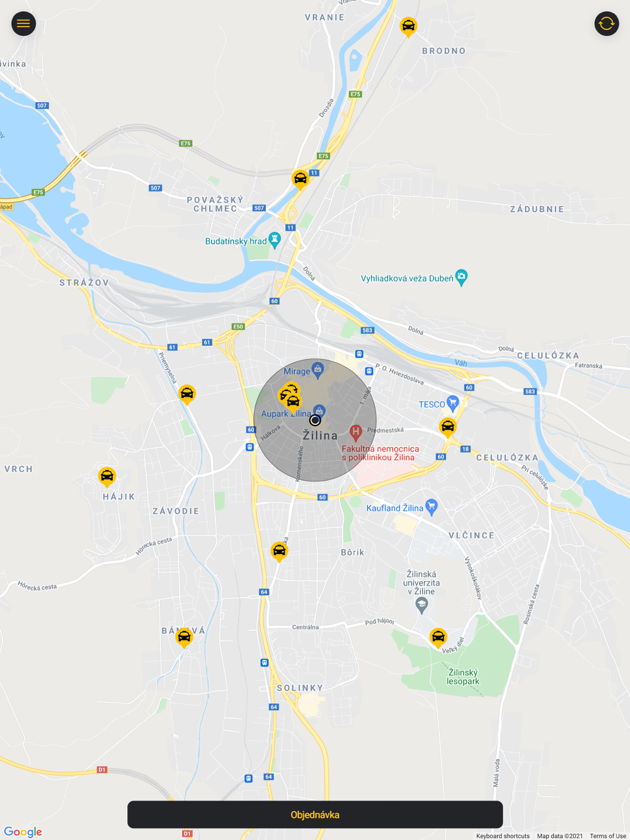Image resolution: width=630 pixels, height=840 pixels.
Task: Open Keyboard shortcuts link
Action: (x=503, y=836)
